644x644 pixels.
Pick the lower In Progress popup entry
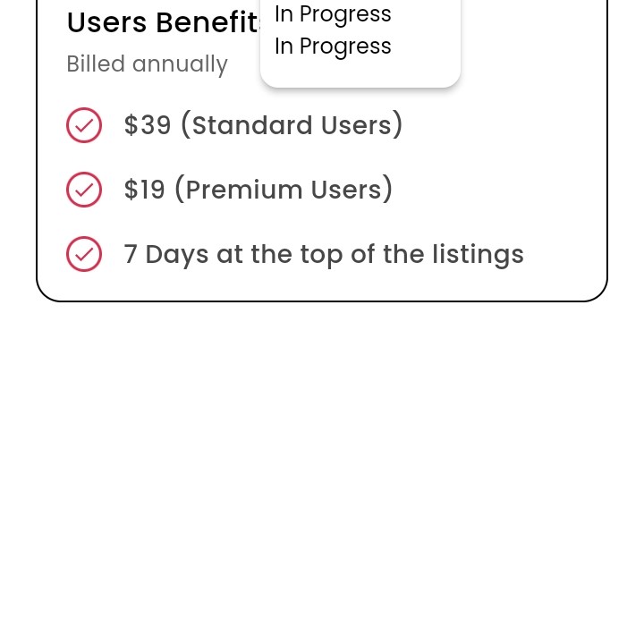click(333, 47)
